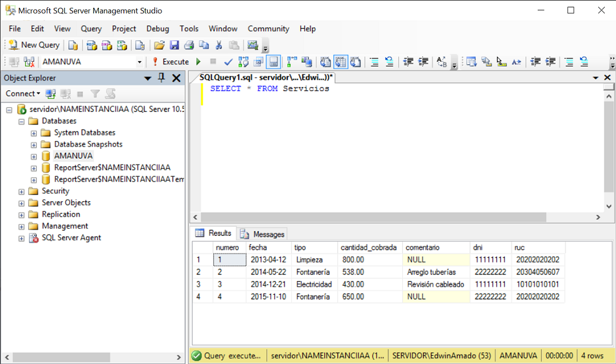
Task: Open the AMANUVA database selector dropdown
Action: 139,61
